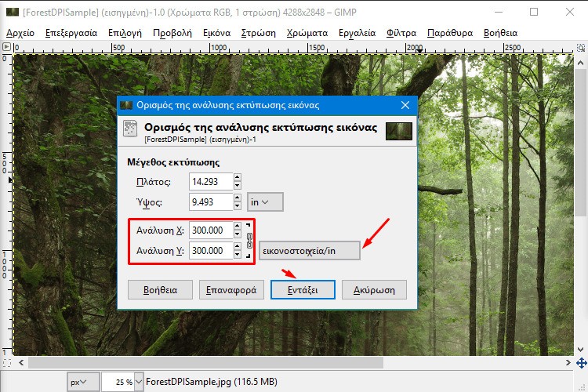Screen dimensions: 588x392
Task: Open the Αρχείο menu
Action: [20, 33]
